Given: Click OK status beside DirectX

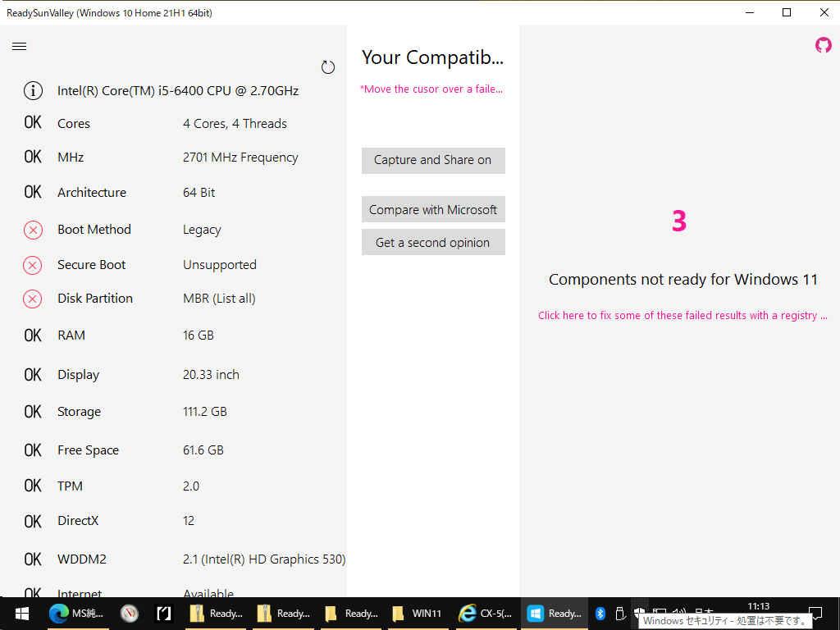Looking at the screenshot, I should pyautogui.click(x=33, y=521).
